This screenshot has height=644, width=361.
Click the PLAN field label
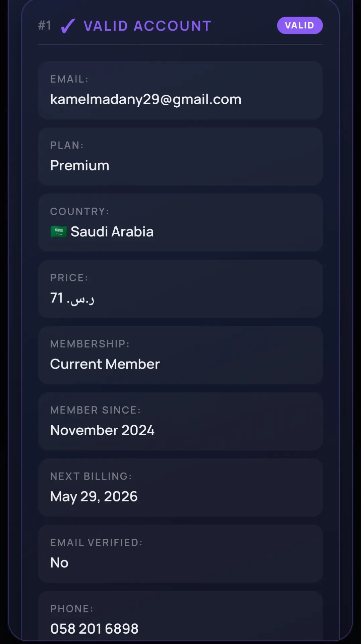67,145
